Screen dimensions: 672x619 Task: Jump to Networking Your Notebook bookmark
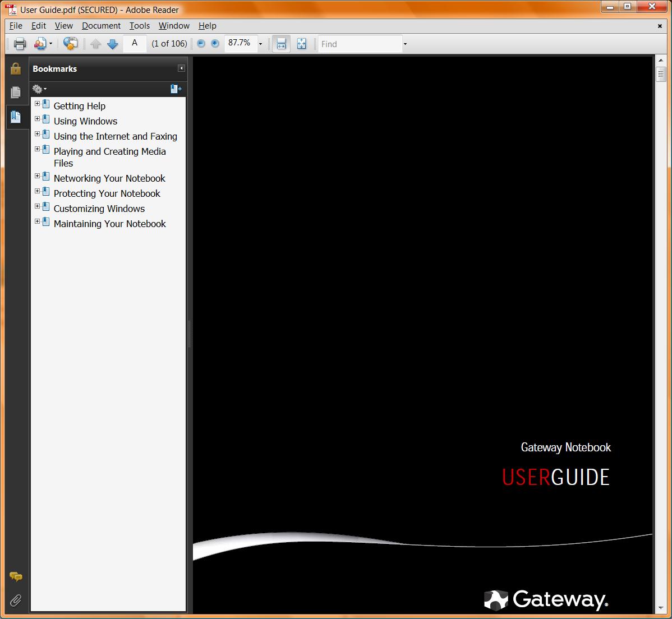pyautogui.click(x=109, y=178)
